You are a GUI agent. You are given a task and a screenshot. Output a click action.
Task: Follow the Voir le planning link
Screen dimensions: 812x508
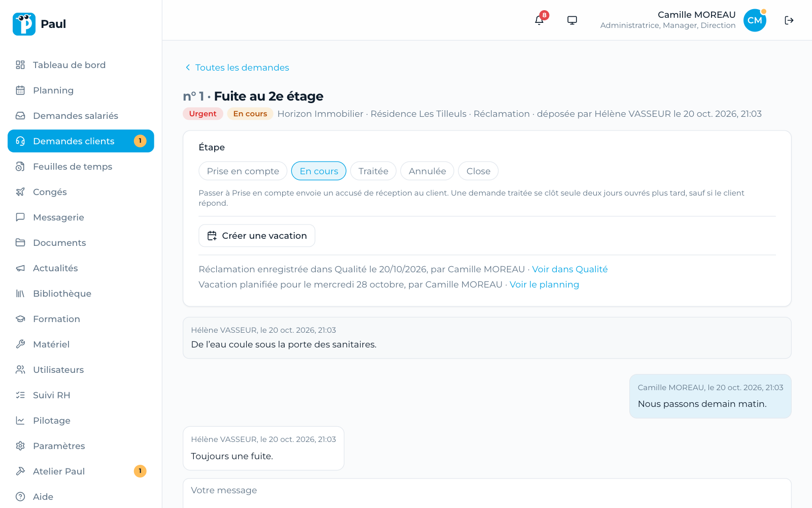click(544, 284)
